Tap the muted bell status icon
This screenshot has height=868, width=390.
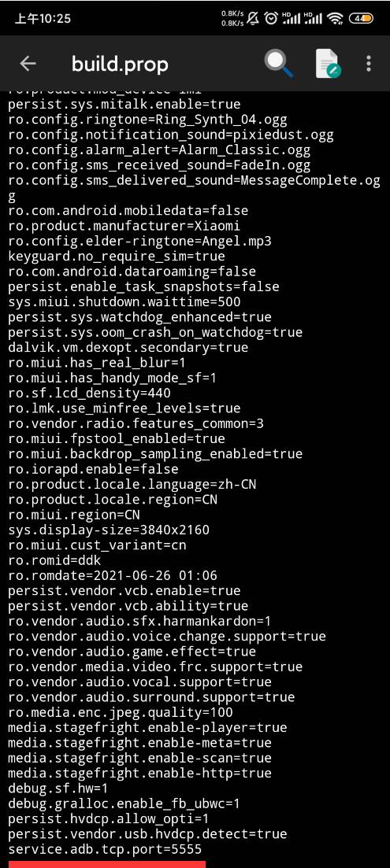(254, 18)
